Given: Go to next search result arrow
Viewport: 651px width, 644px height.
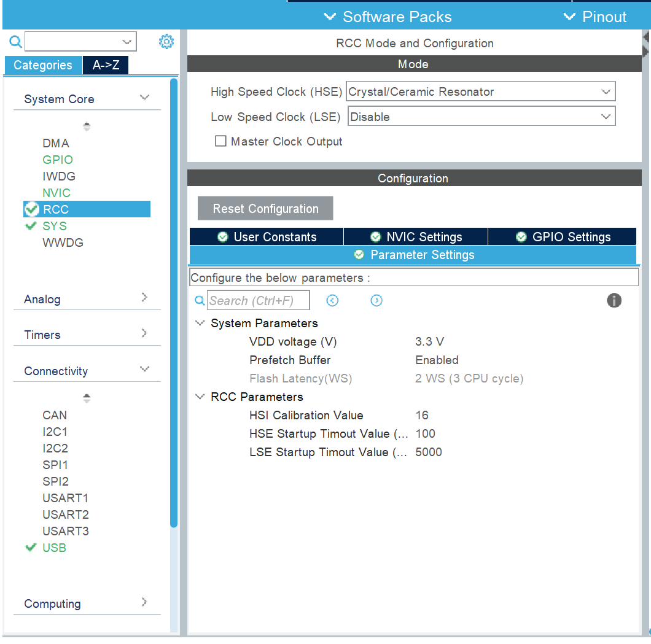Looking at the screenshot, I should click(x=376, y=300).
